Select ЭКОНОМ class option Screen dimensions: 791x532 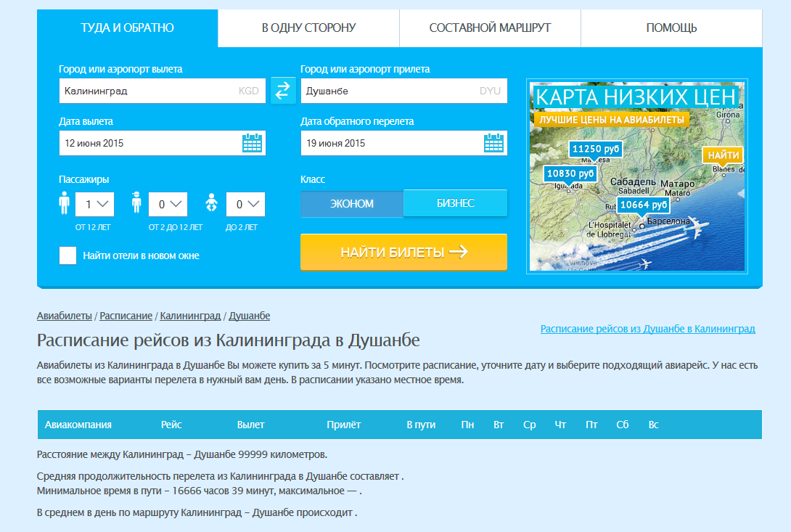(x=352, y=204)
